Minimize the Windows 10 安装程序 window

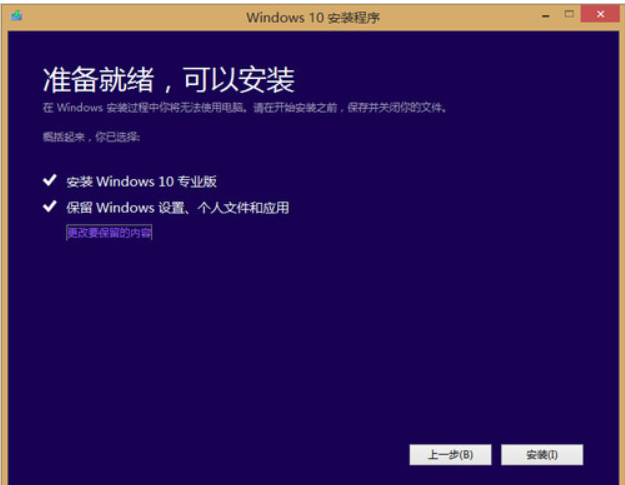[546, 16]
